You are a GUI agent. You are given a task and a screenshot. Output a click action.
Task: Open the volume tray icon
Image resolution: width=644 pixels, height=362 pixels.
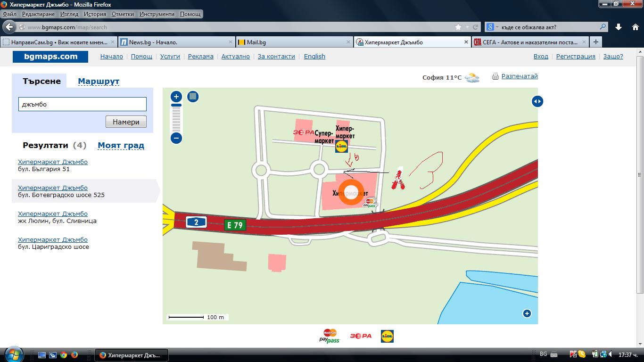pos(611,354)
